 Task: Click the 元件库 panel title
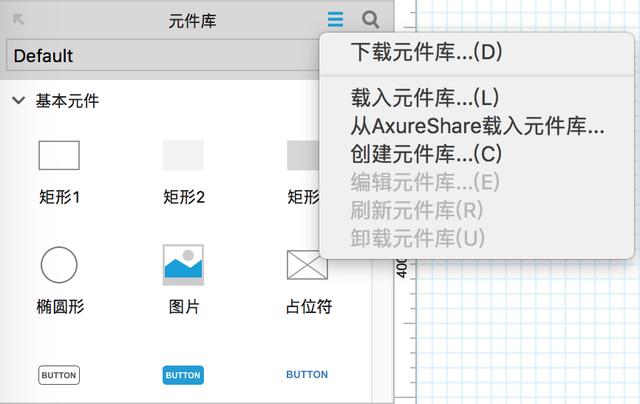(x=192, y=20)
